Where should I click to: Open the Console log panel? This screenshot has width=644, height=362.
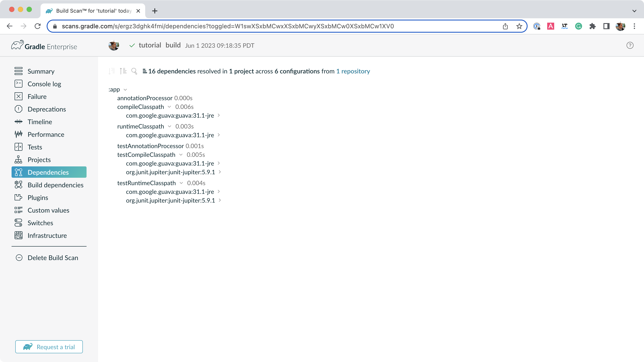pyautogui.click(x=44, y=84)
